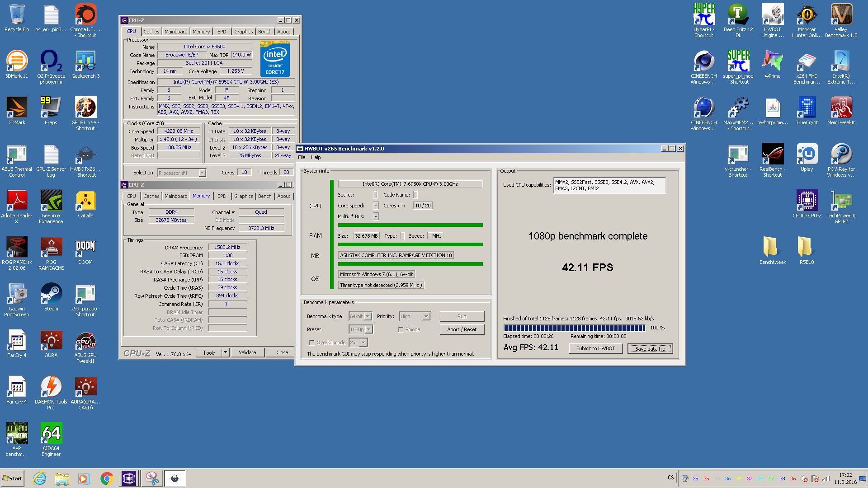Click the CPU-Z Validate button
Viewport: 868px width, 488px height.
[x=247, y=352]
